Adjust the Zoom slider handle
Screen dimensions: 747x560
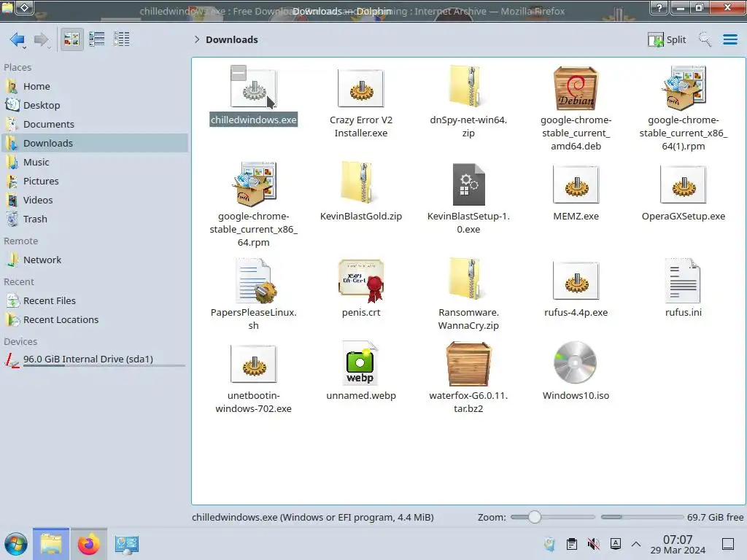534,517
